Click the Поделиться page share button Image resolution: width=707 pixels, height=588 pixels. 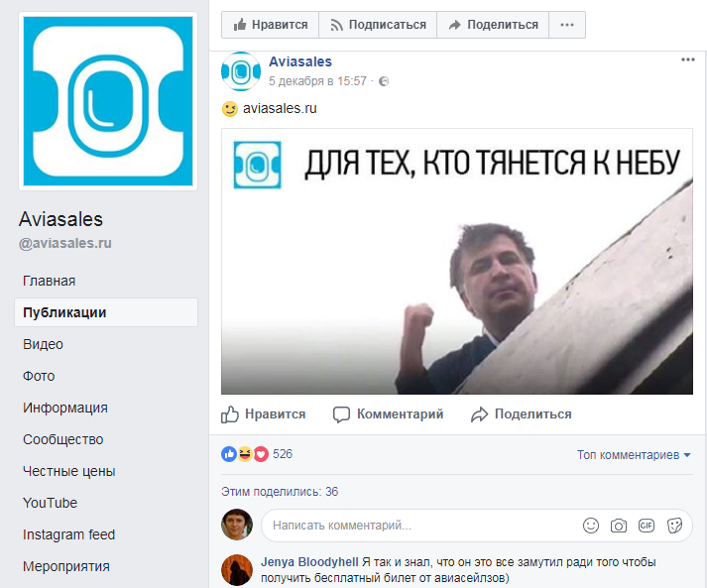[493, 25]
